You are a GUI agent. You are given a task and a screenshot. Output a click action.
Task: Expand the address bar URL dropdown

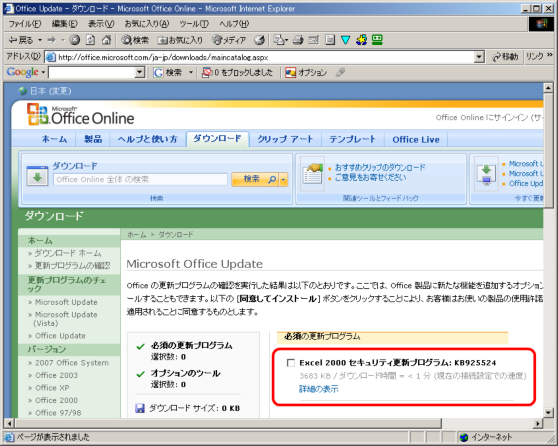click(479, 57)
